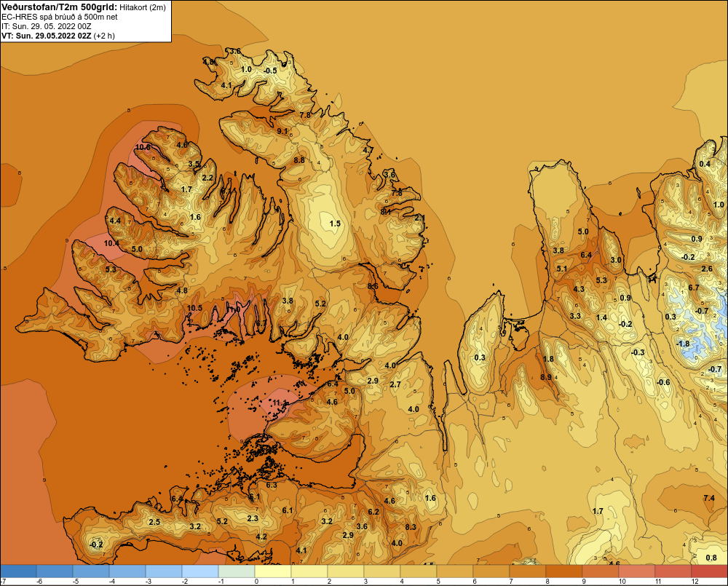Click the legend swatch between 4 and 5
This screenshot has width=728, height=586.
pos(419,571)
